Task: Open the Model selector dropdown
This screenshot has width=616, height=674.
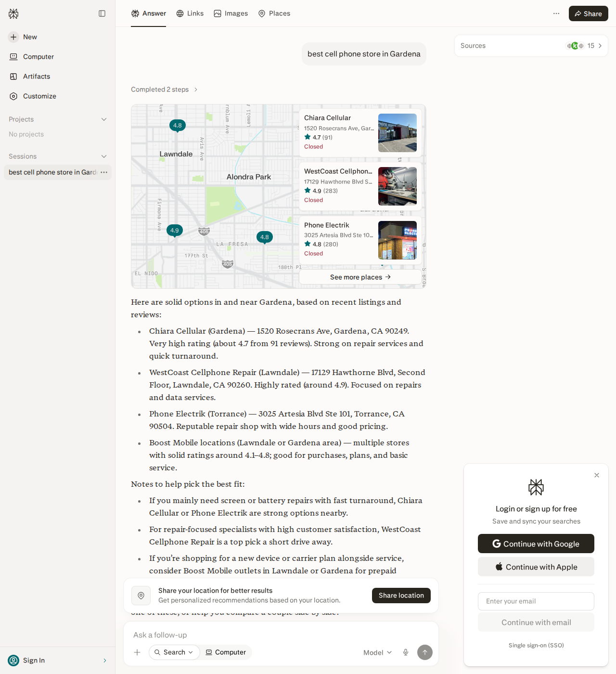Action: [378, 652]
